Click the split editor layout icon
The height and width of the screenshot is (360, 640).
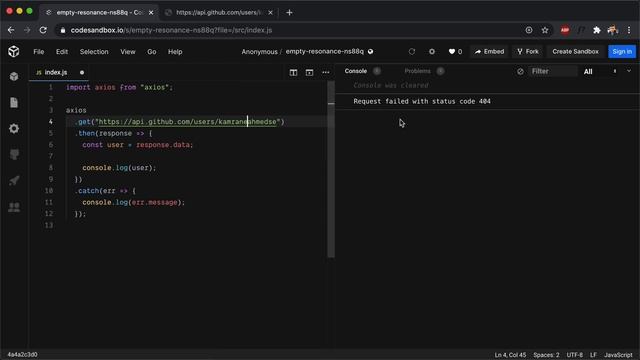point(293,72)
